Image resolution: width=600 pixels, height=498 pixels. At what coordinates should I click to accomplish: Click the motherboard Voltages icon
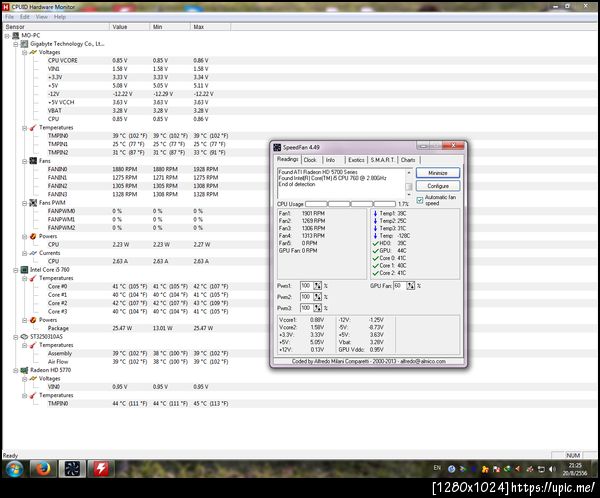point(33,52)
